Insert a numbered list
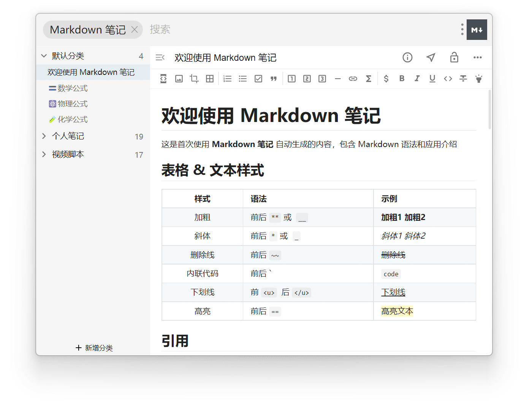The image size is (532, 418). coord(228,79)
